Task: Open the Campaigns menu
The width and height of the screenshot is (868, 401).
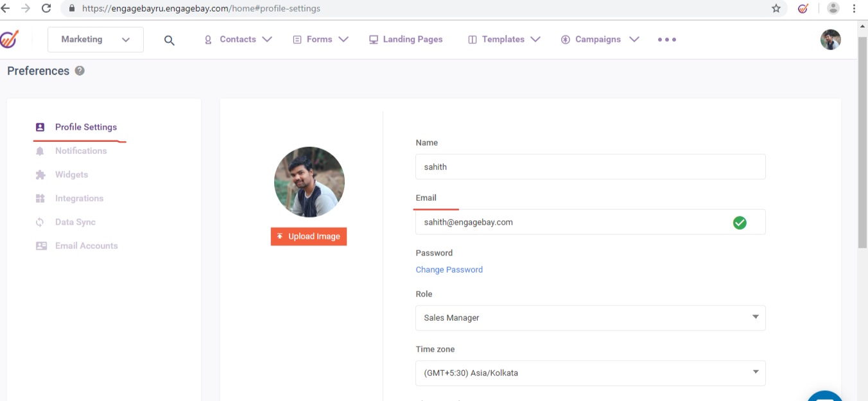Action: coord(600,39)
